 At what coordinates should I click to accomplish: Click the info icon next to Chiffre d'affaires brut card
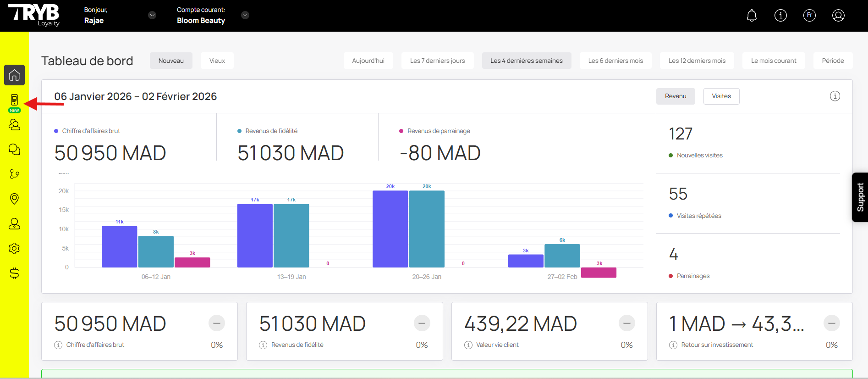(58, 345)
